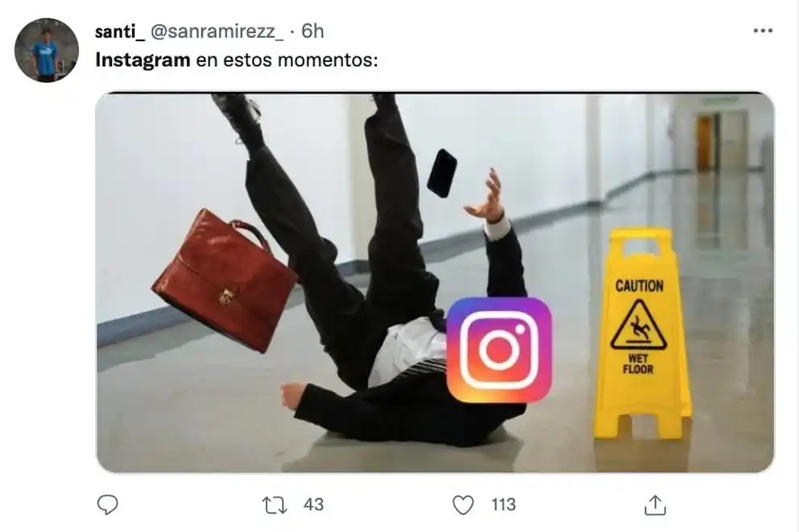The width and height of the screenshot is (799, 532).
Task: Click the bold word Instagram in tweet text
Action: [143, 60]
